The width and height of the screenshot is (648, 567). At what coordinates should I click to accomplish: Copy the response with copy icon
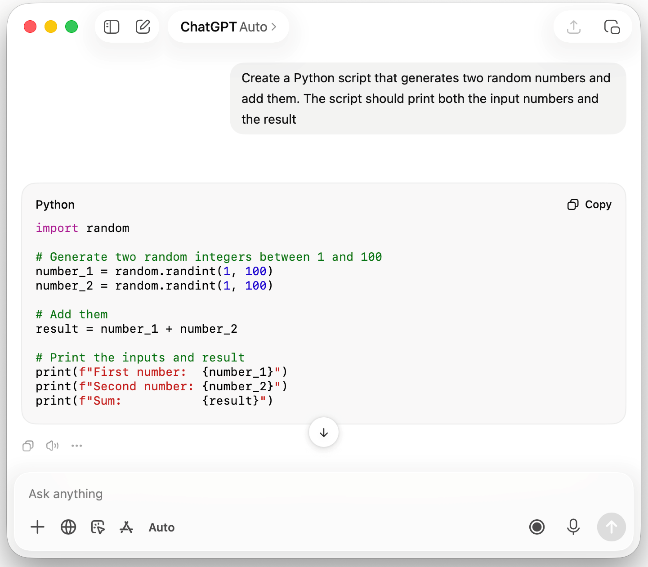(x=28, y=446)
